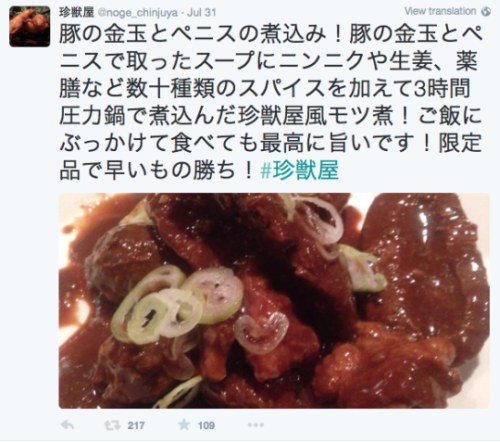Viewport: 500px width, 442px height.
Task: View the 109 favorites count
Action: pos(206,426)
